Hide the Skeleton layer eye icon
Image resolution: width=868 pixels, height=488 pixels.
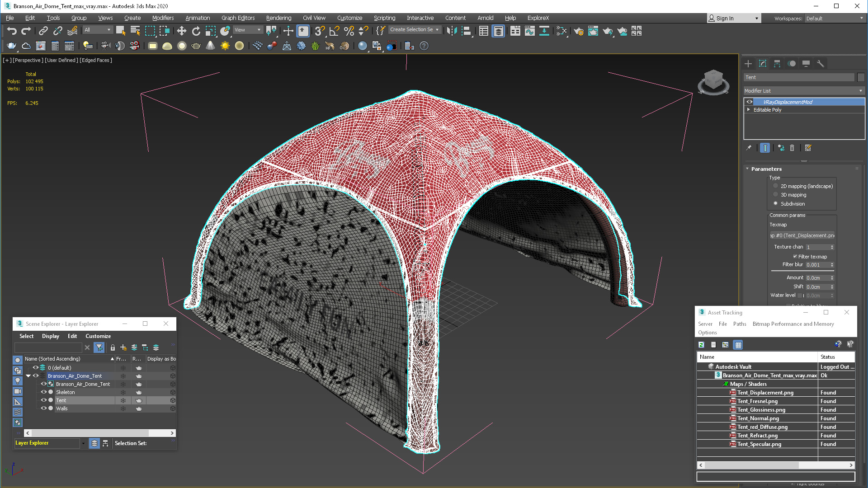[x=44, y=392]
